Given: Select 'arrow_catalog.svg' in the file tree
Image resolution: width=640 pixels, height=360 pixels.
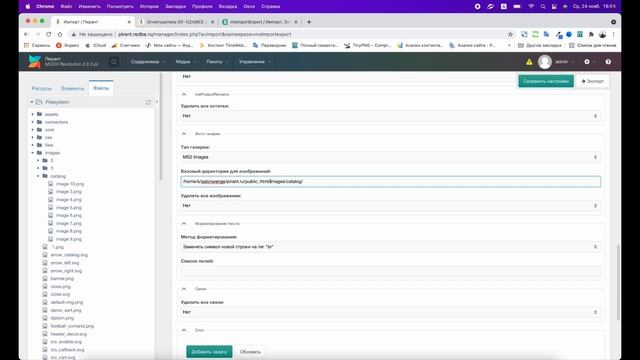Looking at the screenshot, I should coord(69,255).
